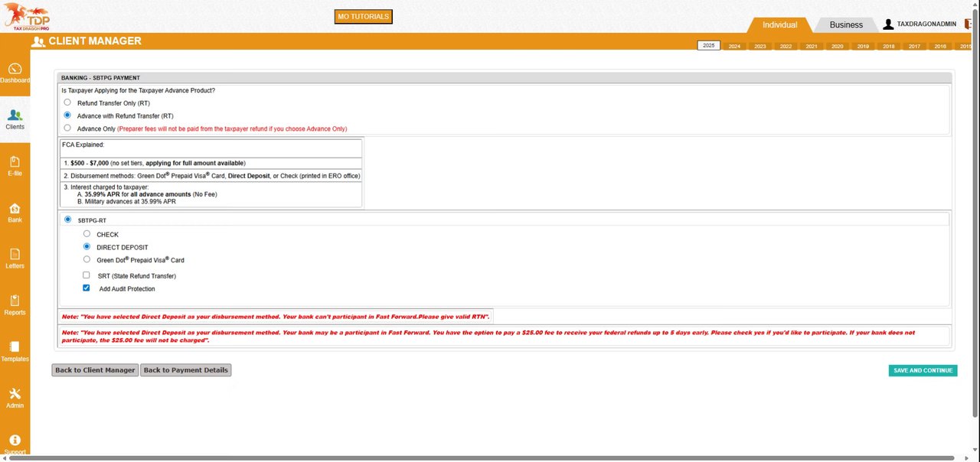Screen dimensions: 980x462
Task: Select the 2022 tax year tab
Action: tap(786, 46)
